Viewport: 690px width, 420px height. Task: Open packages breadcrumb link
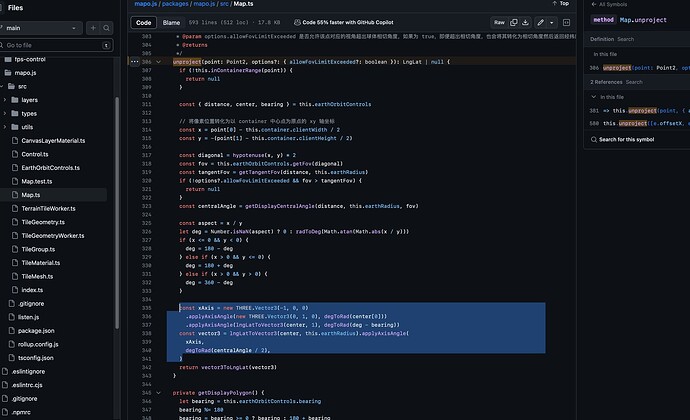tap(175, 4)
